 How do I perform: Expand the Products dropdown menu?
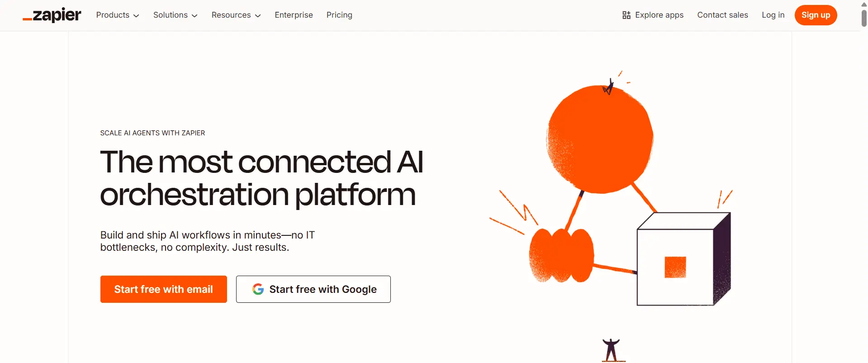point(118,15)
